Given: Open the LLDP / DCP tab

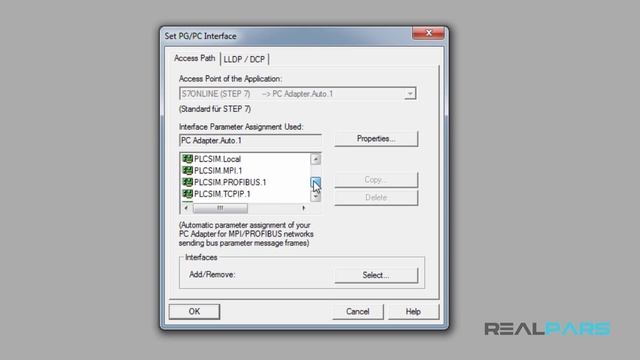Looking at the screenshot, I should click(244, 60).
